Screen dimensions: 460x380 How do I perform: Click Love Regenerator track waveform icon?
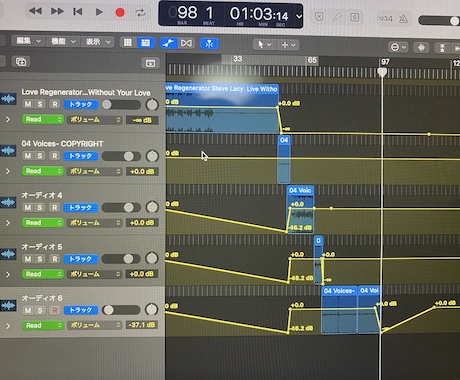(x=8, y=99)
